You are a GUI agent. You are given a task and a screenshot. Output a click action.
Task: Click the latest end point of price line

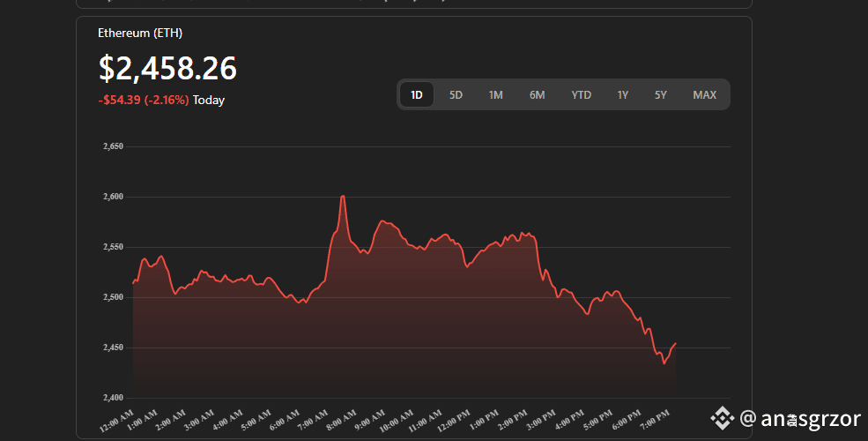(x=675, y=343)
